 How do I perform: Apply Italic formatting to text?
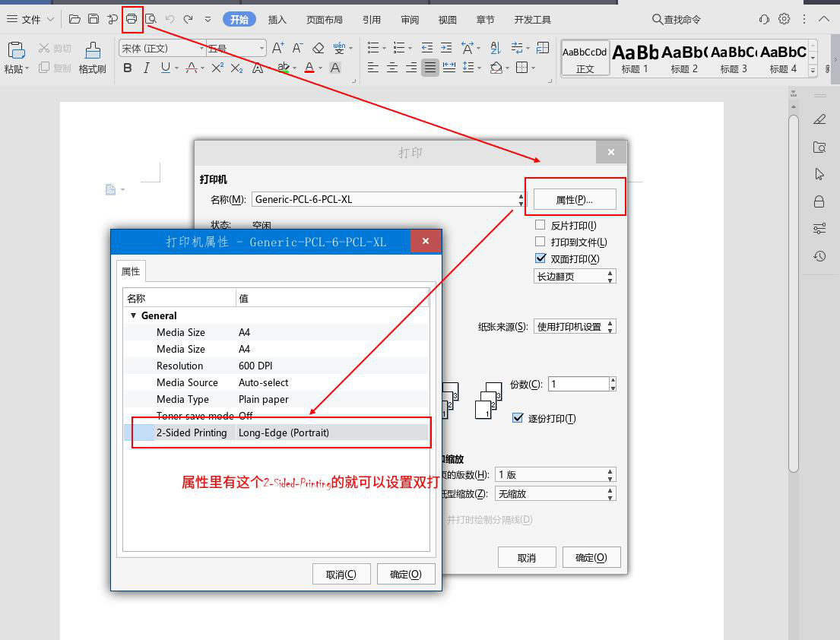click(x=146, y=68)
